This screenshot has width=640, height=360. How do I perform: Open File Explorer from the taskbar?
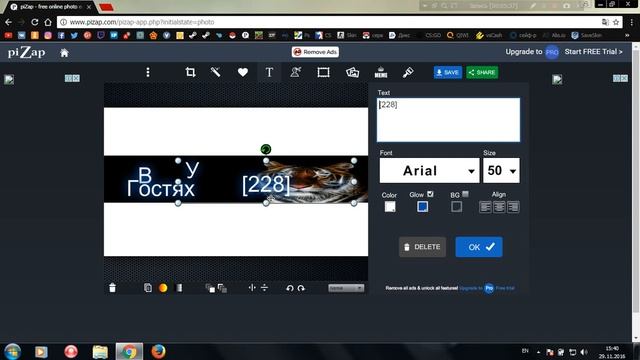tap(100, 351)
